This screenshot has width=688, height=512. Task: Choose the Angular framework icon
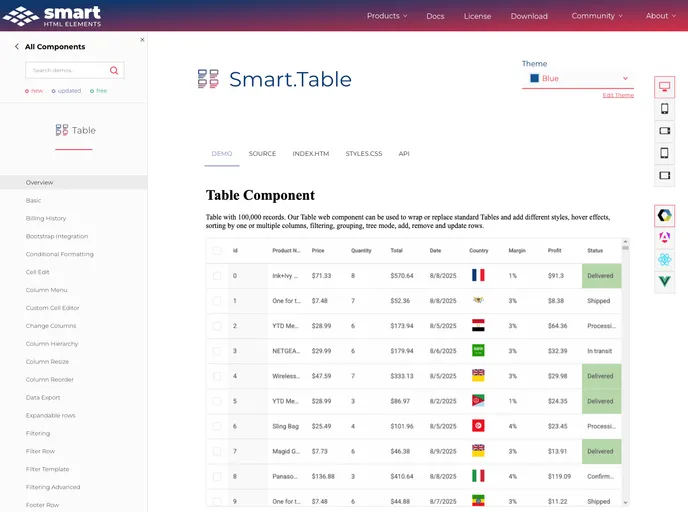(x=664, y=237)
